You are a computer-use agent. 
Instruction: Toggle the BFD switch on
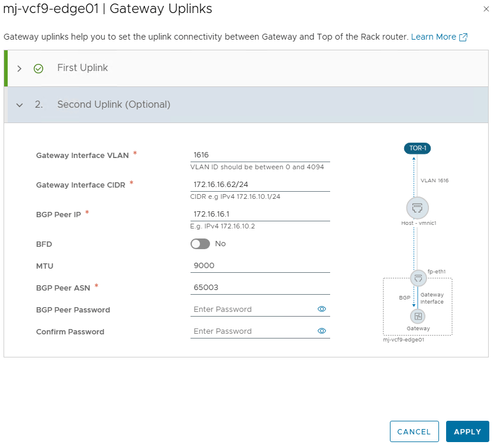point(200,244)
